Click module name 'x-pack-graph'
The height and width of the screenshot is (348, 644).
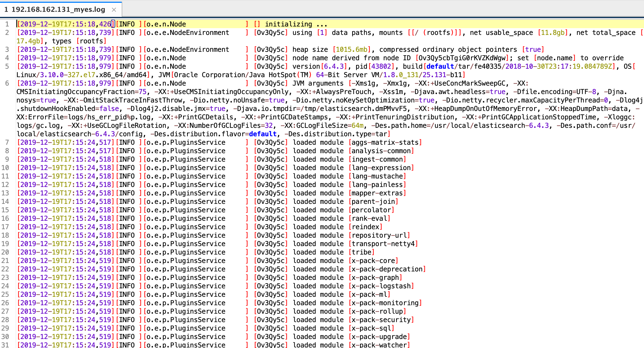pyautogui.click(x=375, y=277)
